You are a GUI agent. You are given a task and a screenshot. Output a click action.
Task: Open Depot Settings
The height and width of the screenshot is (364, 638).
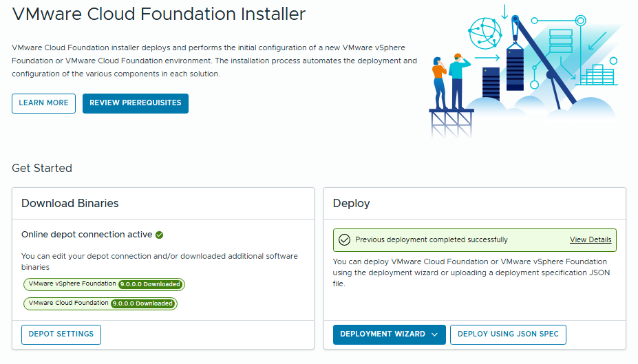pos(61,334)
